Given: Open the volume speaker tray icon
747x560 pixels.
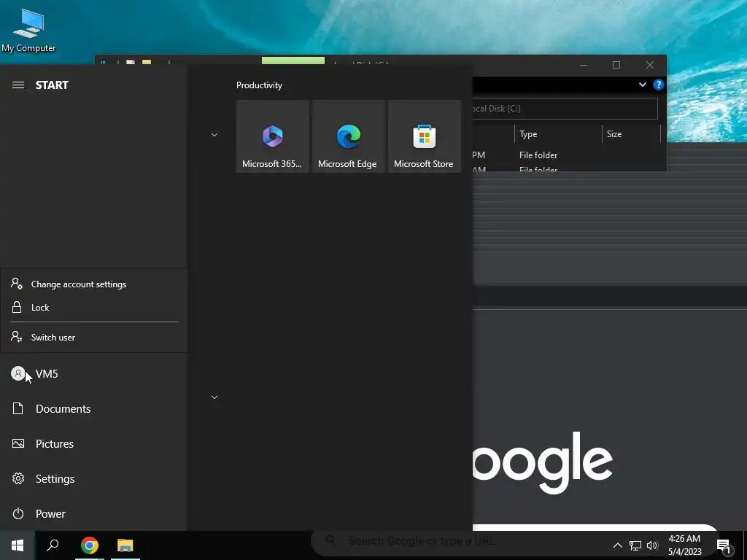Looking at the screenshot, I should point(652,545).
